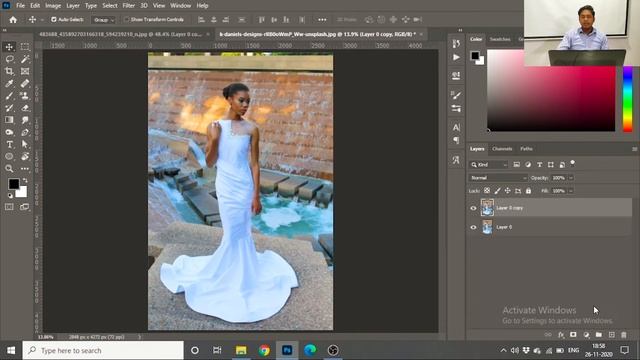Toggle Quick Mask mode
Image resolution: width=640 pixels, height=360 pixels.
pyautogui.click(x=9, y=207)
